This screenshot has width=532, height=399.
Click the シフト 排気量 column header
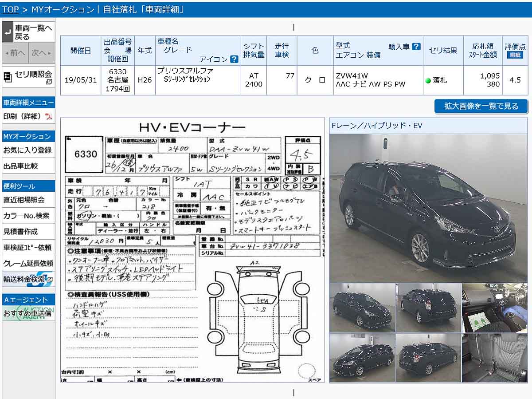pos(254,51)
